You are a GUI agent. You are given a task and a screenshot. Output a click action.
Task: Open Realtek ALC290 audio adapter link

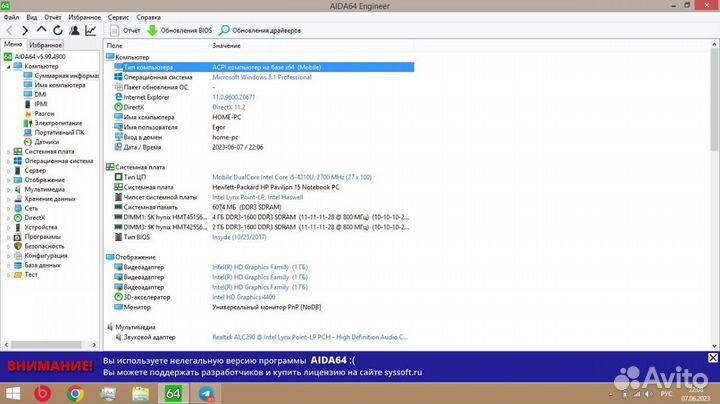point(310,337)
